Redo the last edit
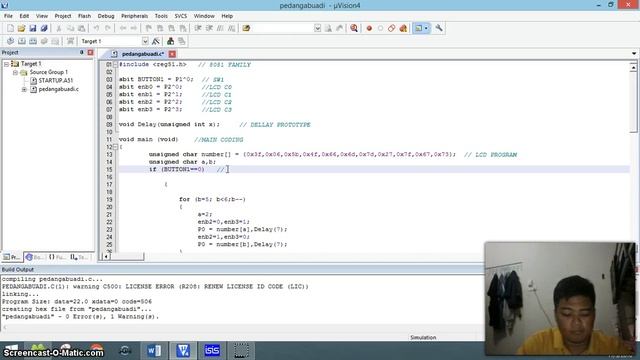640x360 pixels. click(108, 28)
